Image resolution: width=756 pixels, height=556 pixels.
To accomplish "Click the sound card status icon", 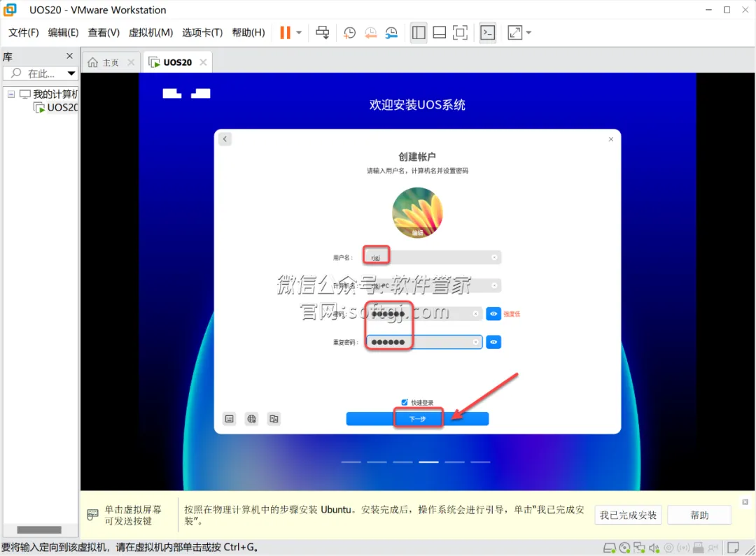I will click(x=654, y=548).
